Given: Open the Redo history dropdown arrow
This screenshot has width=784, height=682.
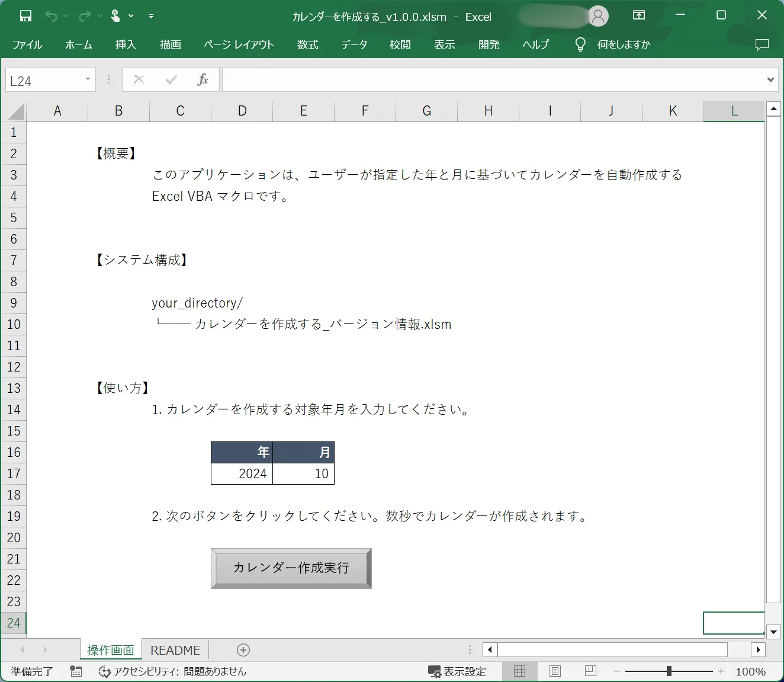Looking at the screenshot, I should click(99, 17).
